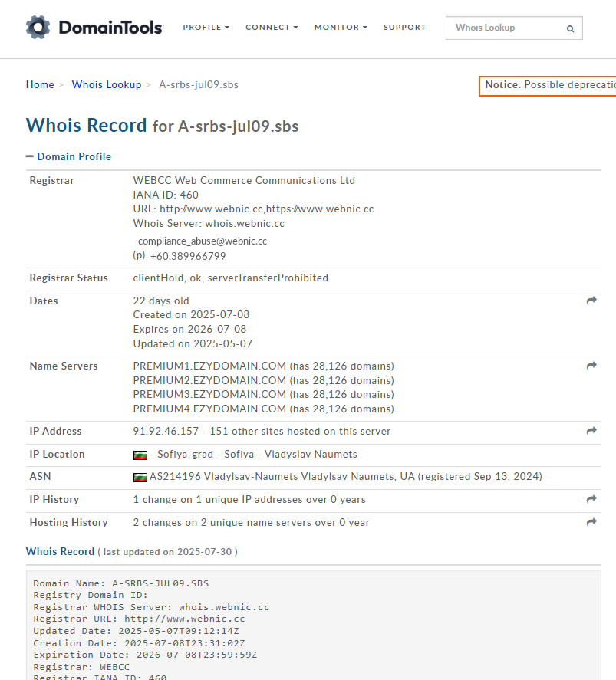Click the Registrar WHOIS Server raw record line
Viewport: 616px width, 680px height.
tap(151, 607)
